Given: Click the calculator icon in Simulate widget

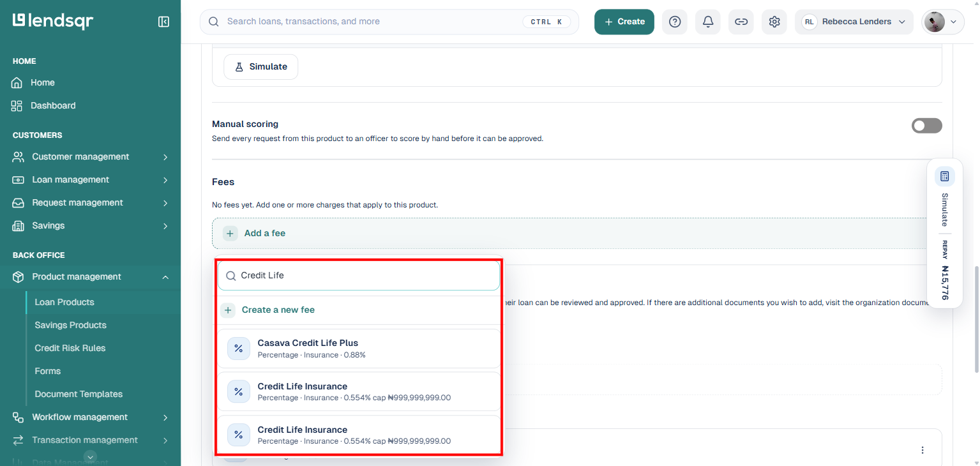Looking at the screenshot, I should tap(945, 176).
